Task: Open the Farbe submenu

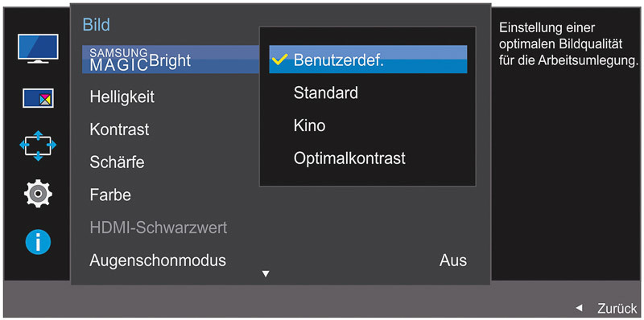Action: pos(110,195)
